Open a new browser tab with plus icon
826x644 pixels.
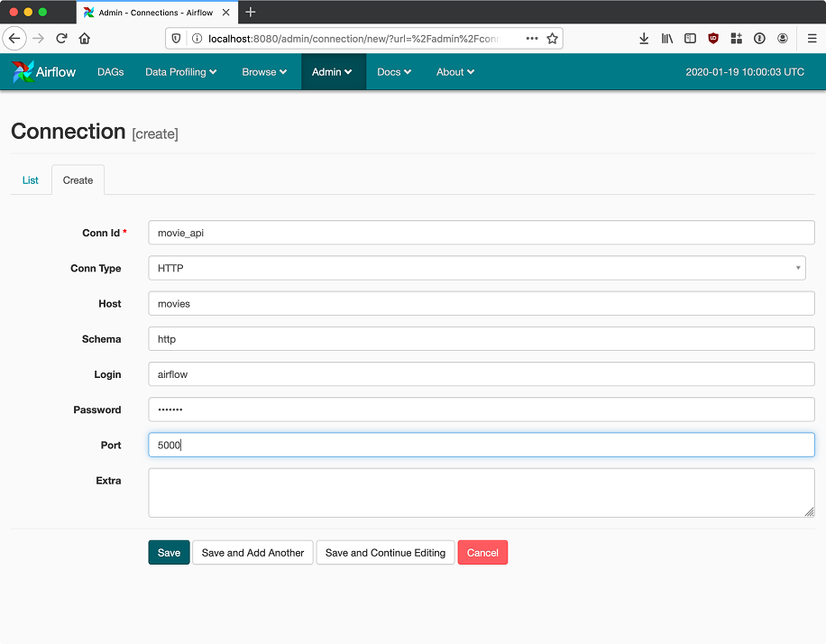[251, 13]
